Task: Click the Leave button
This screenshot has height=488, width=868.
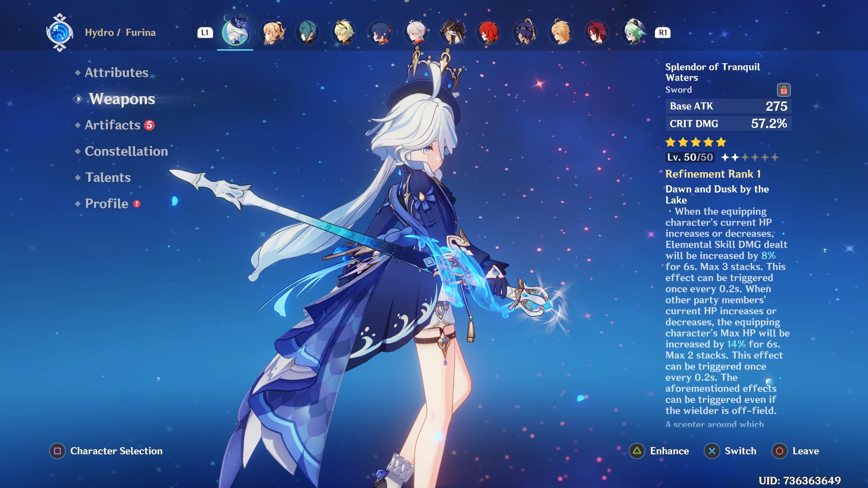Action: point(795,451)
